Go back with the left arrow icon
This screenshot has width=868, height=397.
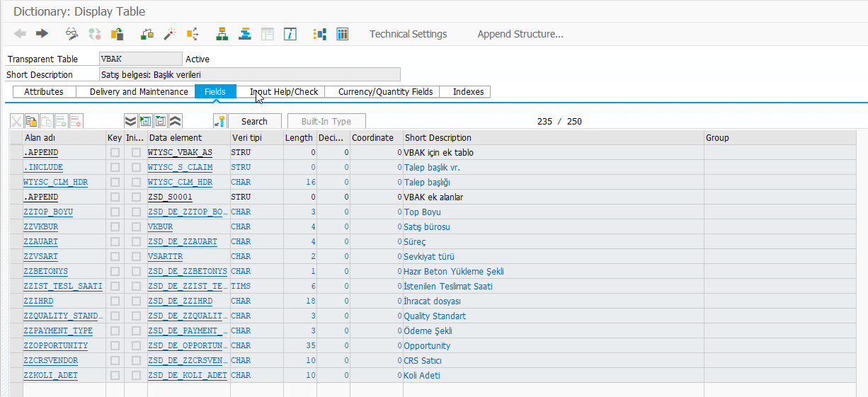point(20,34)
